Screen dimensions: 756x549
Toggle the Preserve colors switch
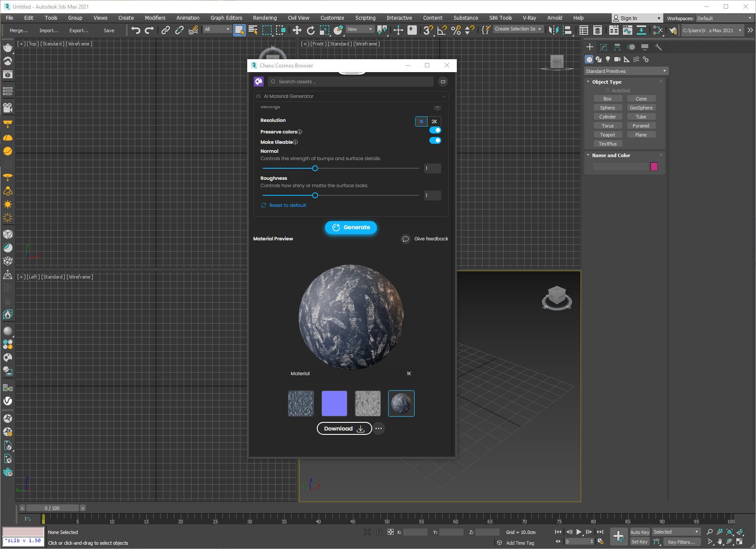tap(435, 130)
